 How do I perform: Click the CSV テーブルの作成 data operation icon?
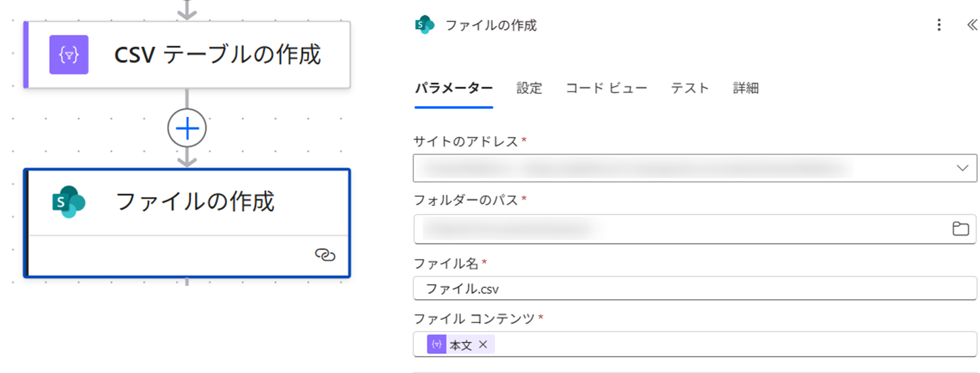click(x=69, y=55)
